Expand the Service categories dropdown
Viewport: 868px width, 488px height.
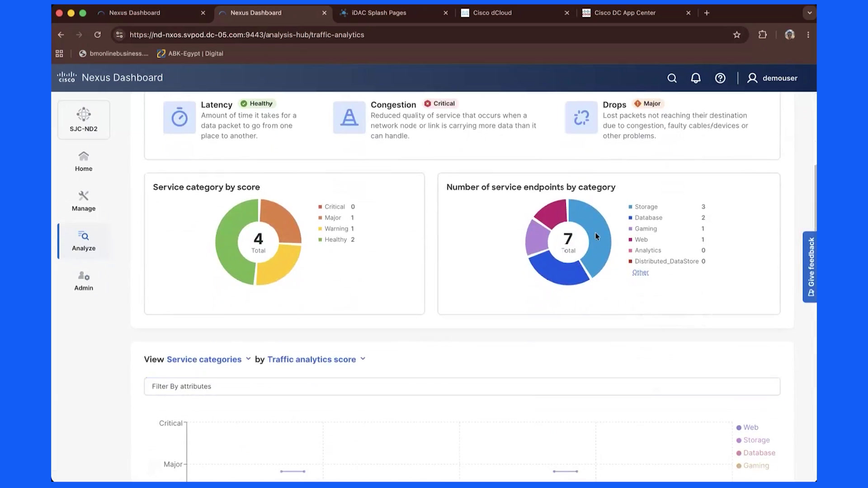[x=209, y=359]
